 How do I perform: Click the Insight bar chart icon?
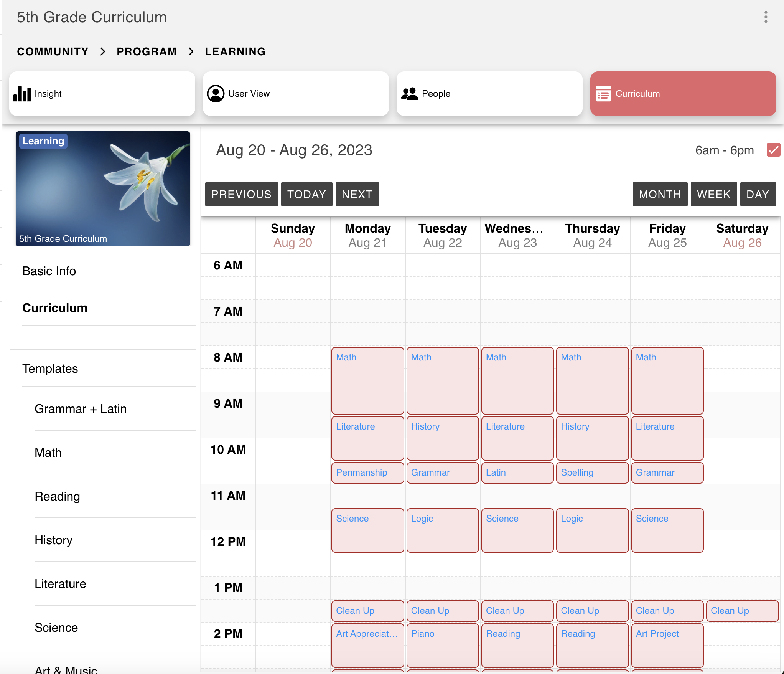point(22,94)
